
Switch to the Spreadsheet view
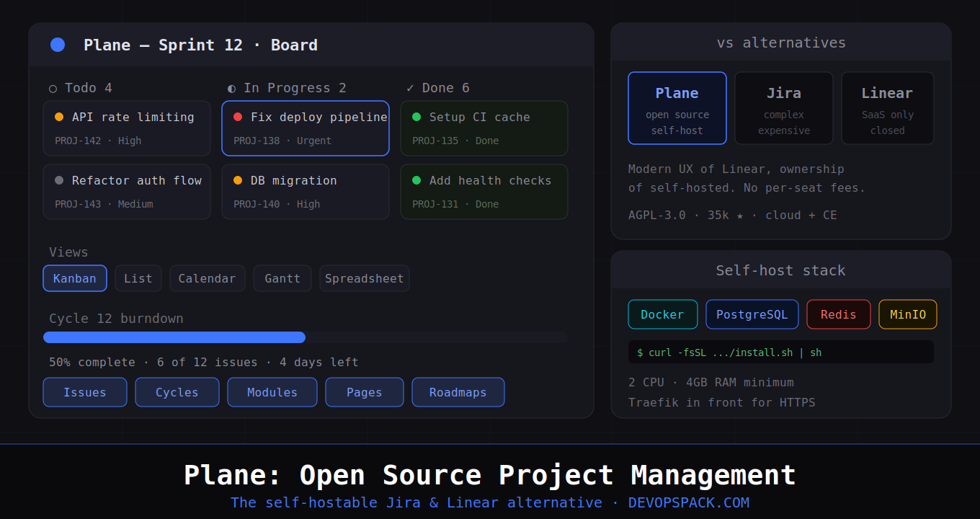[365, 278]
